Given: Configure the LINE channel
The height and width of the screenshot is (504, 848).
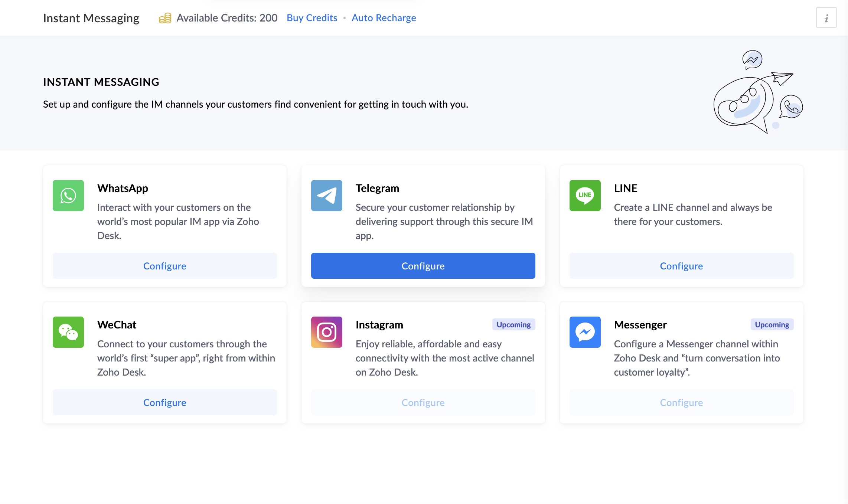Looking at the screenshot, I should point(682,266).
